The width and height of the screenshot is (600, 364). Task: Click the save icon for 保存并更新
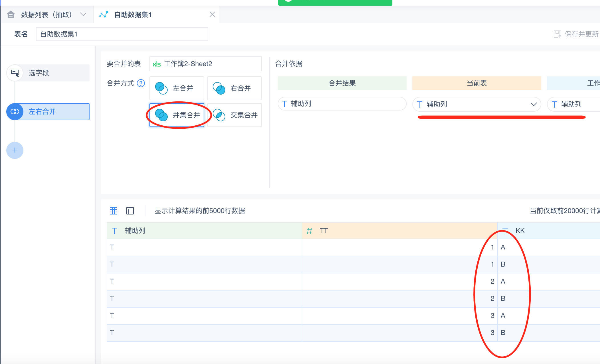(x=557, y=34)
